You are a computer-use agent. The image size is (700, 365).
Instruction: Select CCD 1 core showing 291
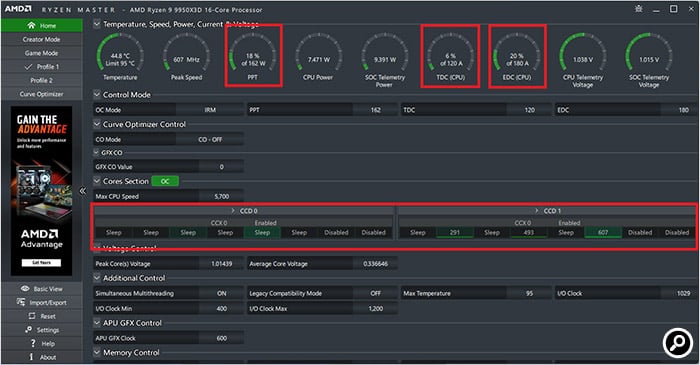click(454, 232)
